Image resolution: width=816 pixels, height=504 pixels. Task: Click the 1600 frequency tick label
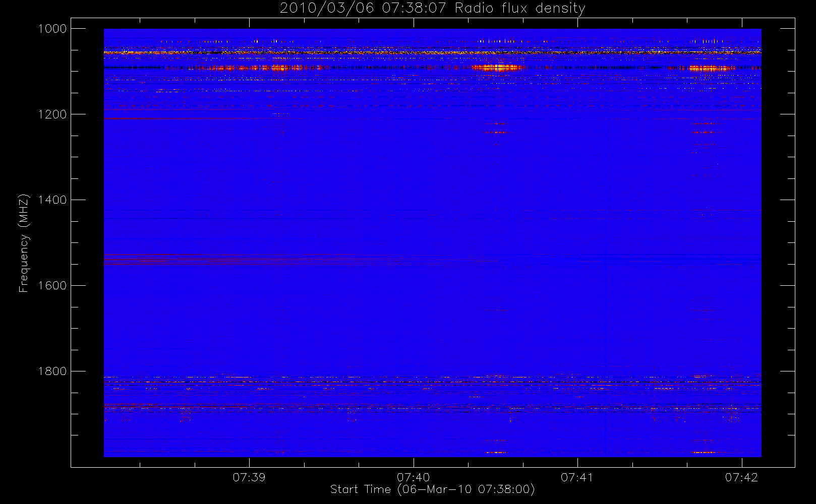52,286
